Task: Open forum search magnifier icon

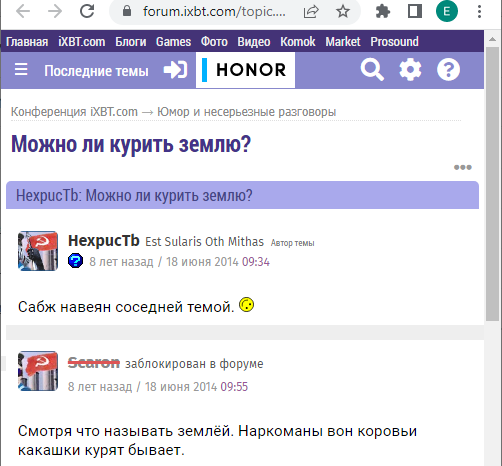Action: (372, 70)
